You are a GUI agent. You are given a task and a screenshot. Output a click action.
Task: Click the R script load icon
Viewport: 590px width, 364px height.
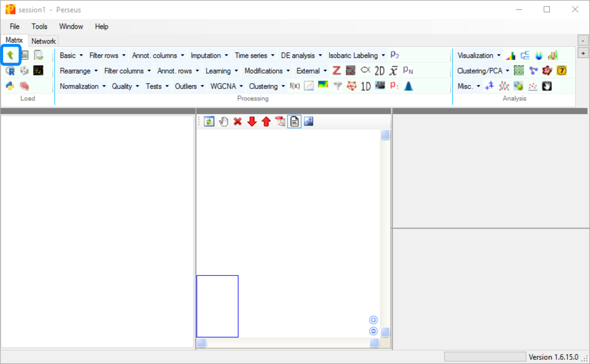11,71
